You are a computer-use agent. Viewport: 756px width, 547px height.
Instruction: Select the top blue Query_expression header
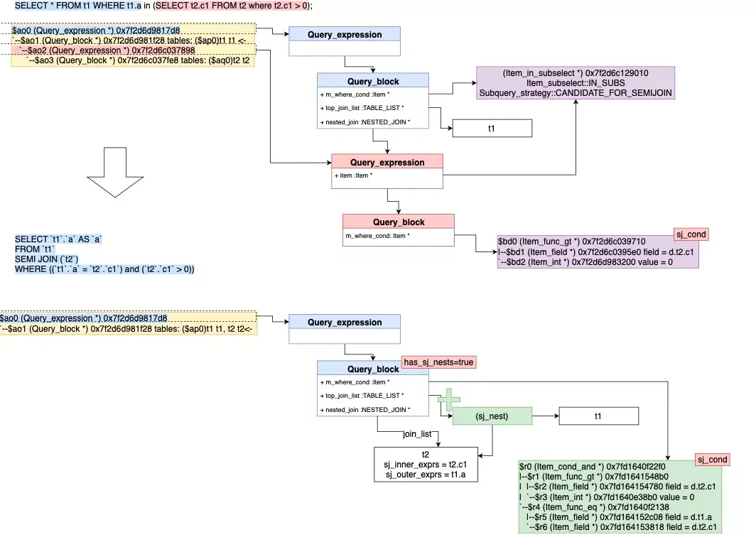(345, 33)
